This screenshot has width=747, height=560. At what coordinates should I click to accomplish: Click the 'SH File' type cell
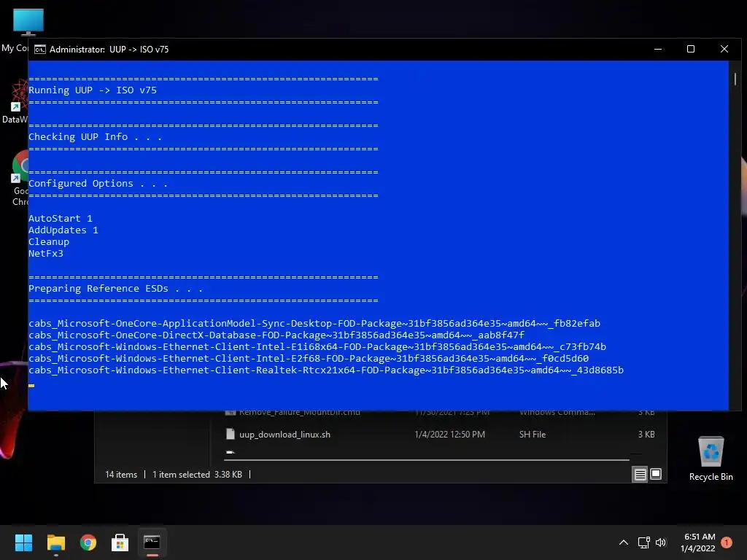(x=533, y=435)
